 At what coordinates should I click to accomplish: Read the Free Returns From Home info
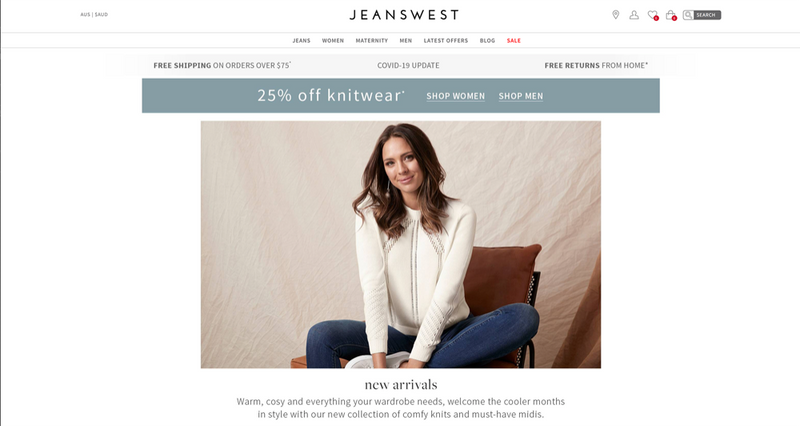(596, 65)
